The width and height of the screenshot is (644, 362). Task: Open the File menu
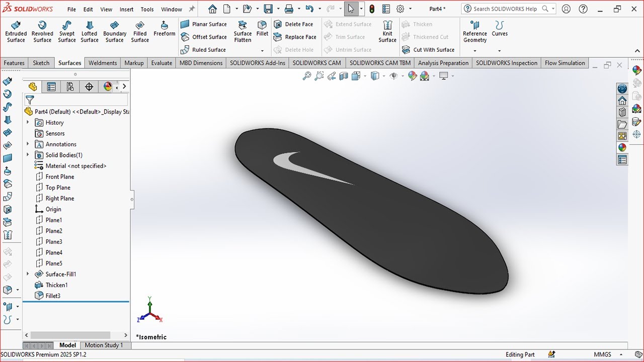point(71,9)
